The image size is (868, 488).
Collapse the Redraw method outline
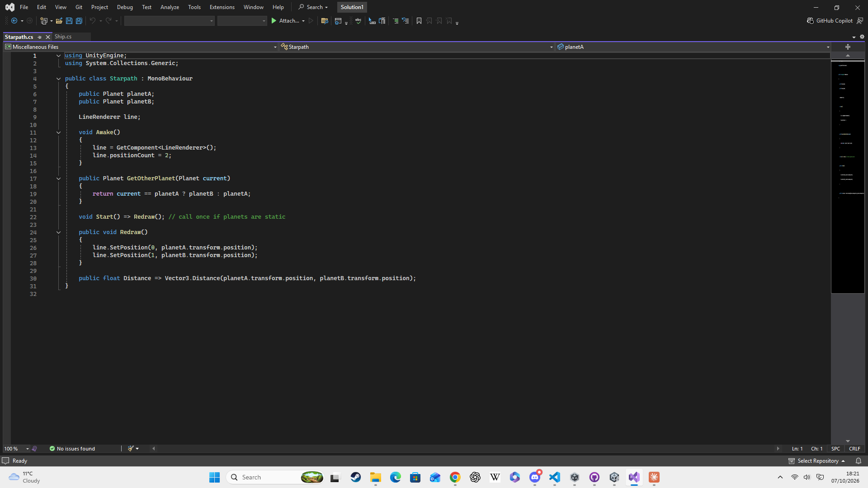point(58,232)
